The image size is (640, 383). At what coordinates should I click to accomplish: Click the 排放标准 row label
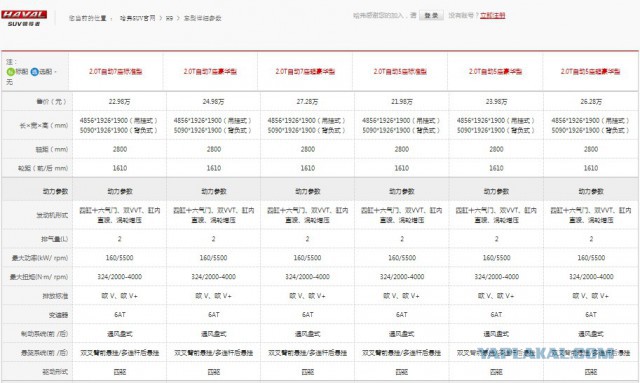coord(56,296)
